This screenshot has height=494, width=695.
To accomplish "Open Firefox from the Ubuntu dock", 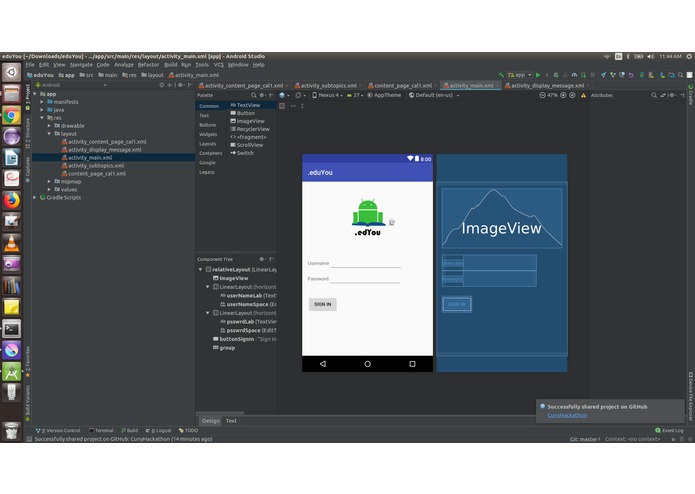I will [x=12, y=200].
